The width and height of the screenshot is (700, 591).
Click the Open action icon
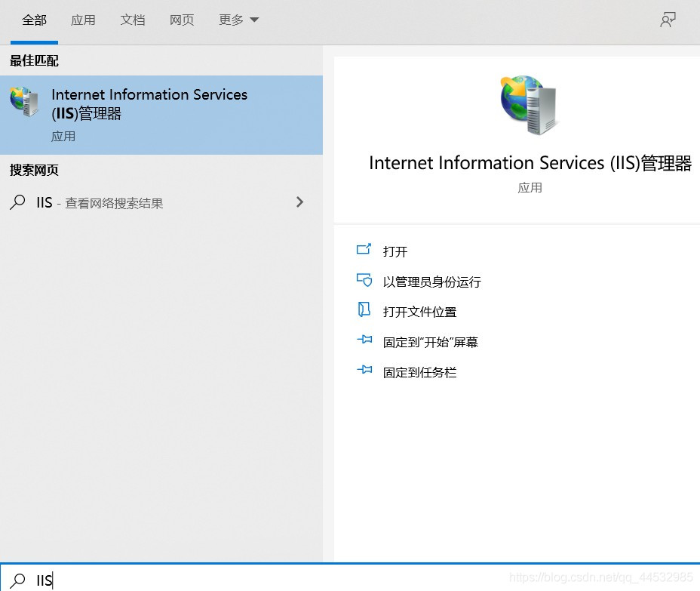coord(364,250)
